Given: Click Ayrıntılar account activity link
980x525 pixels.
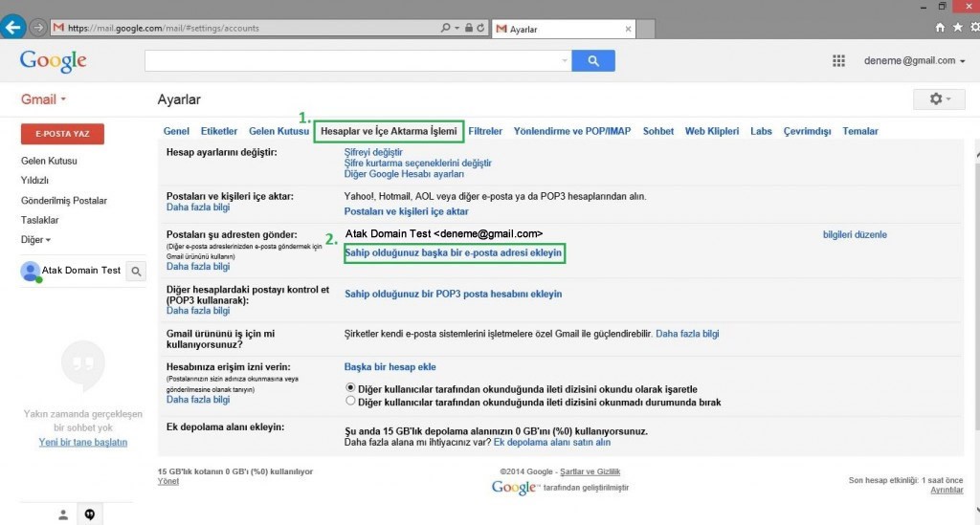Looking at the screenshot, I should [x=947, y=490].
